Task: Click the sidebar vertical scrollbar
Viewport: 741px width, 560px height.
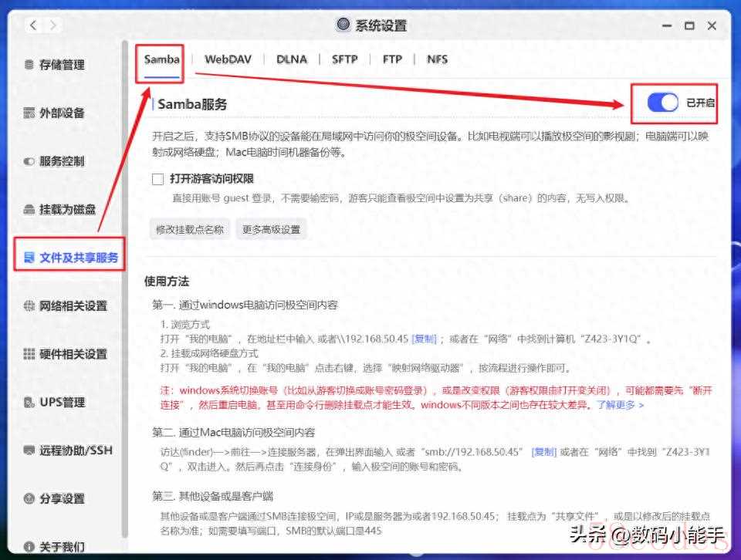Action: pyautogui.click(x=124, y=293)
